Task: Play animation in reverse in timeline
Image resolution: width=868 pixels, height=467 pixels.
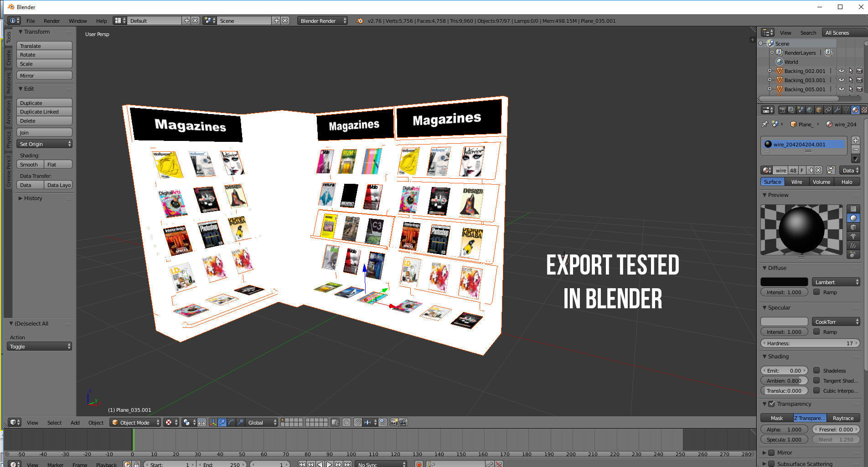Action: pos(320,464)
